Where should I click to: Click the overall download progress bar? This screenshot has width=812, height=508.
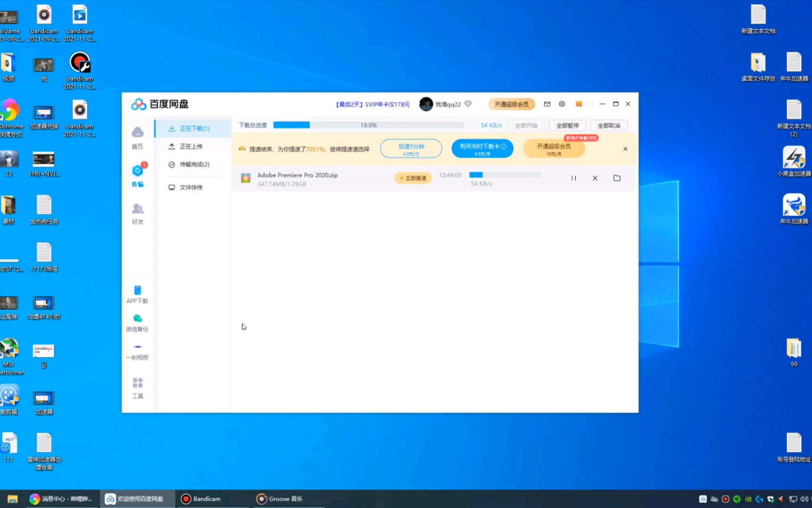(369, 125)
